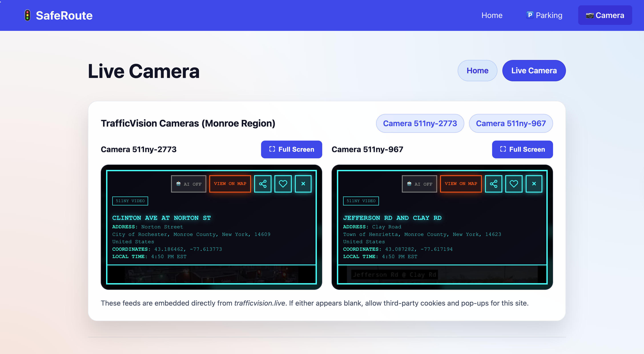Screen dimensions: 644x354
Task: Open Parking in top navigation
Action: coord(544,16)
